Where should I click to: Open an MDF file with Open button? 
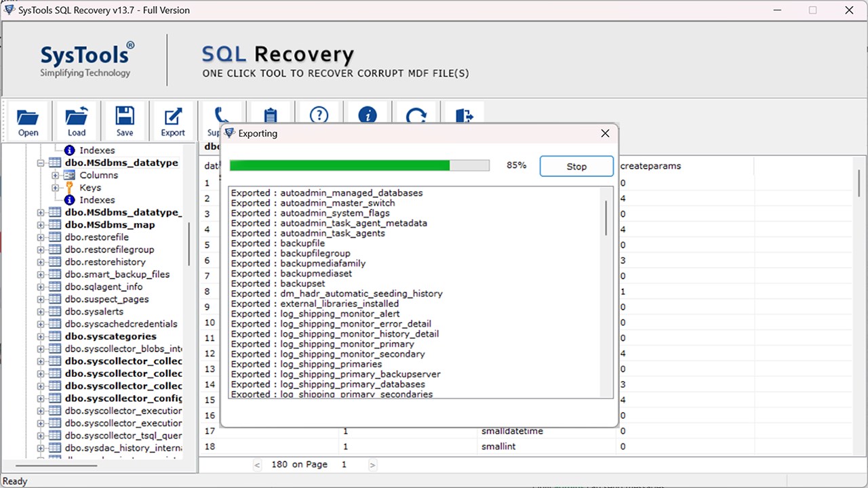[x=28, y=121]
